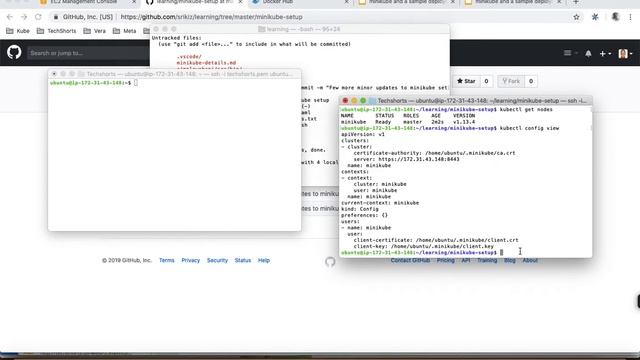The height and width of the screenshot is (360, 640).
Task: Close the front minikube-setup terminal window
Action: point(345,100)
